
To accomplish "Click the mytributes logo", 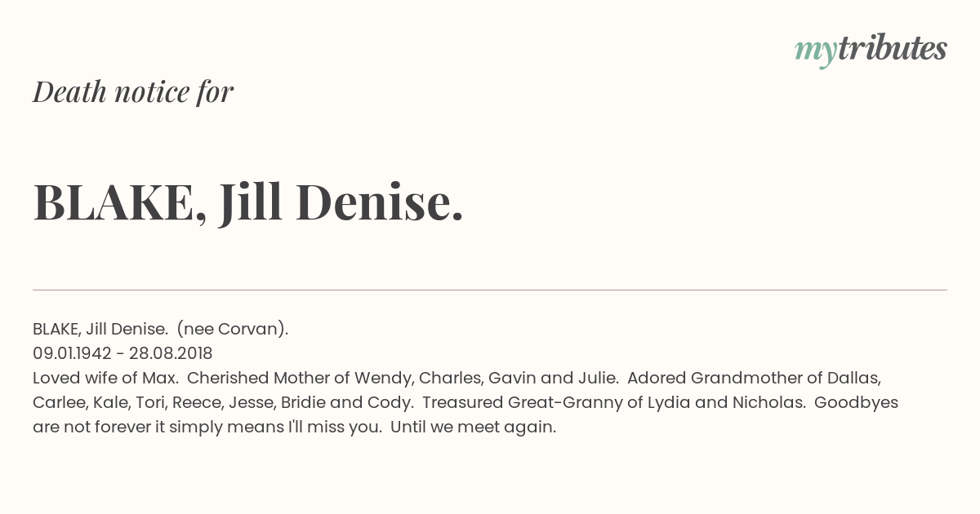I will click(871, 50).
